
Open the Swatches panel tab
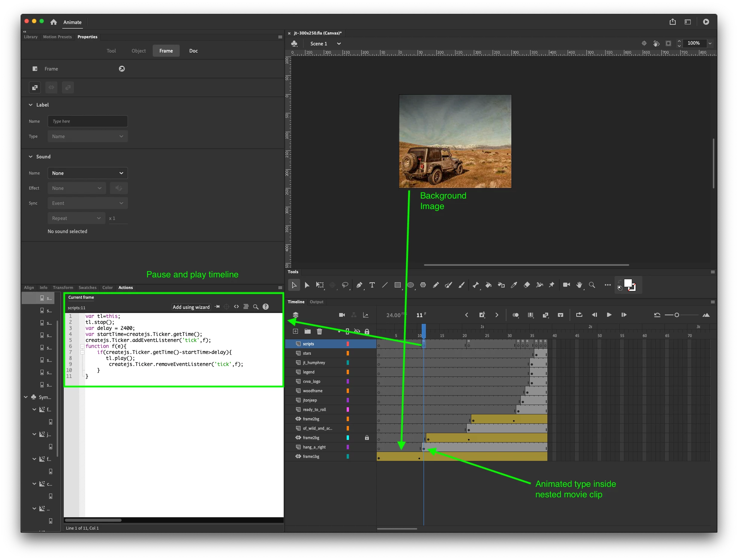(x=87, y=288)
